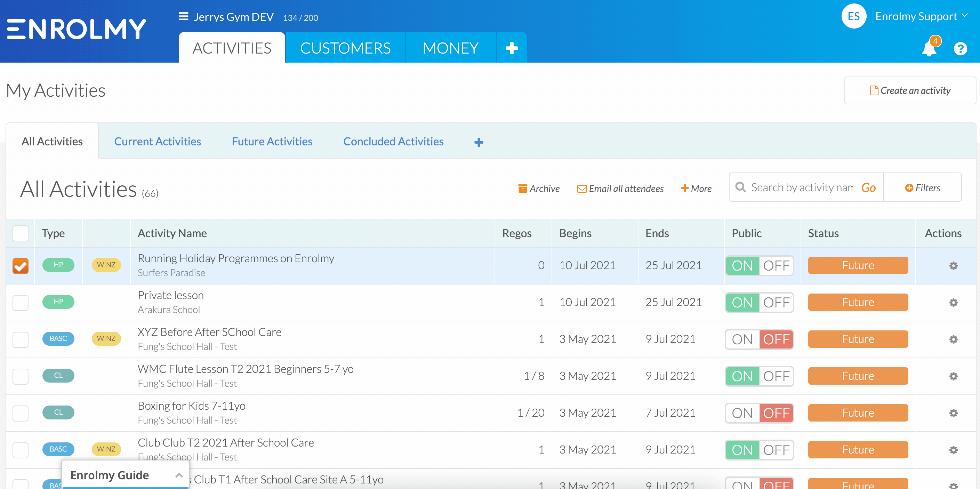Toggle public switch for WMC Flute Lesson

pos(759,376)
